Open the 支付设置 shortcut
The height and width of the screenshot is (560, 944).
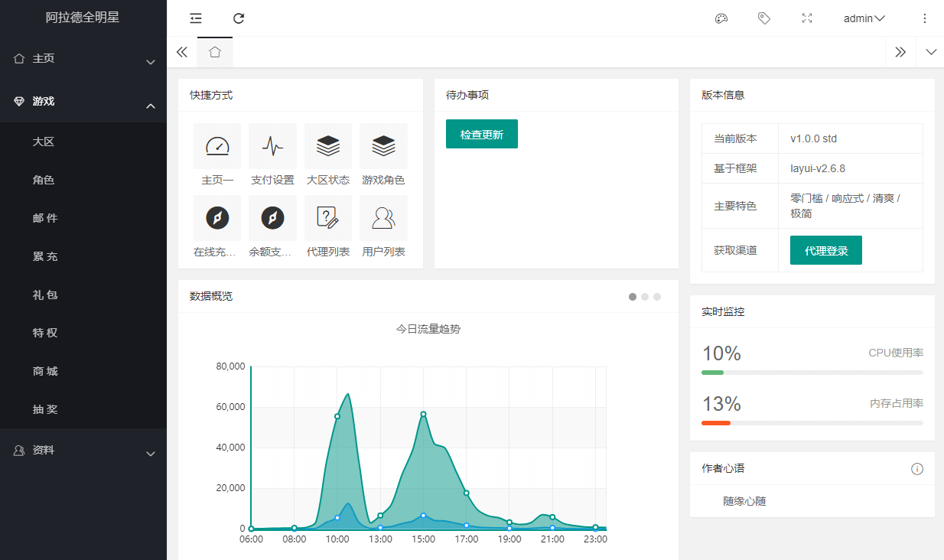pyautogui.click(x=272, y=155)
